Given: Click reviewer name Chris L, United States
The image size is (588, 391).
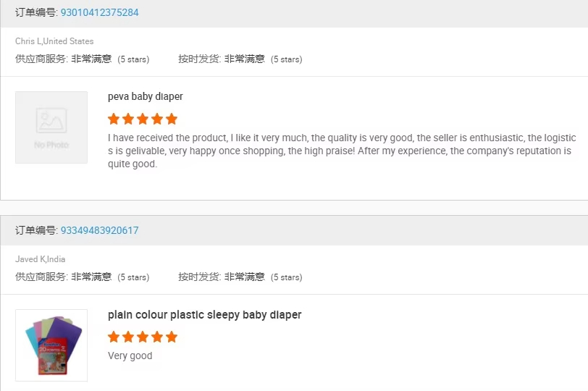Looking at the screenshot, I should pyautogui.click(x=54, y=41).
